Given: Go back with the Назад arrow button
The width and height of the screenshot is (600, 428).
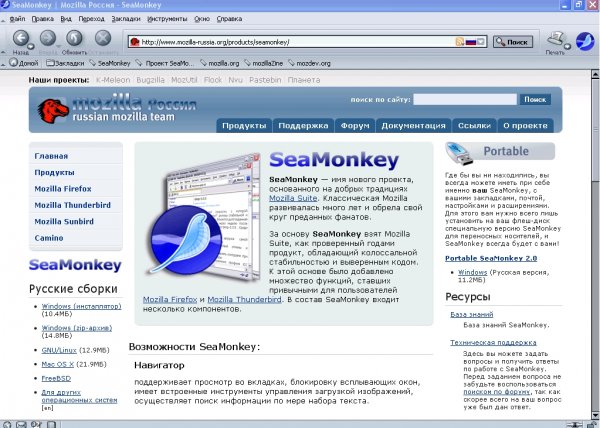Looking at the screenshot, I should tap(21, 38).
